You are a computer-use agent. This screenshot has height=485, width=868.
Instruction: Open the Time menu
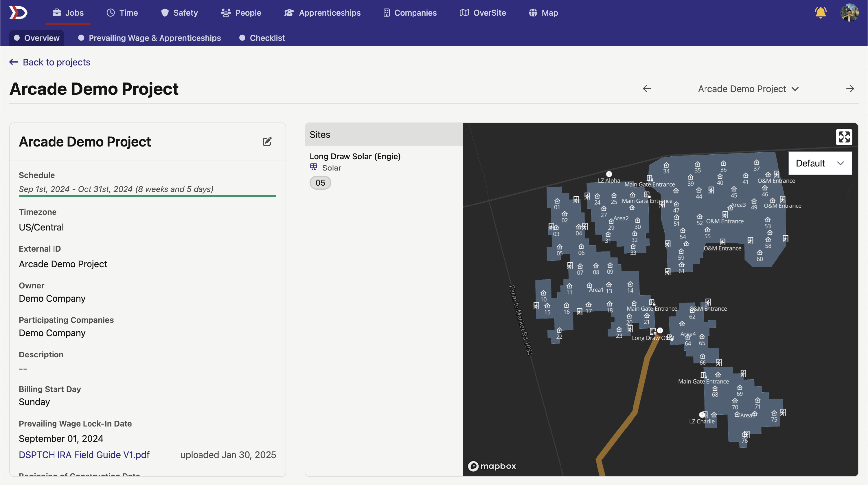(122, 13)
